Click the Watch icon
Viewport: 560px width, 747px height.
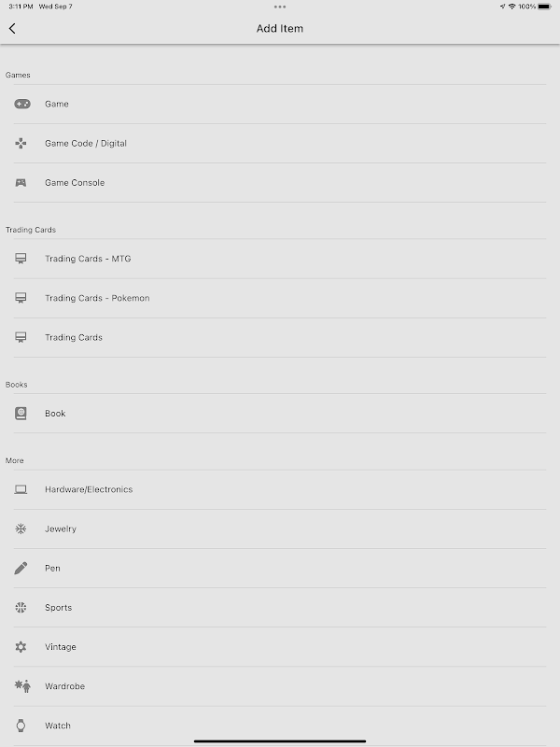point(21,725)
